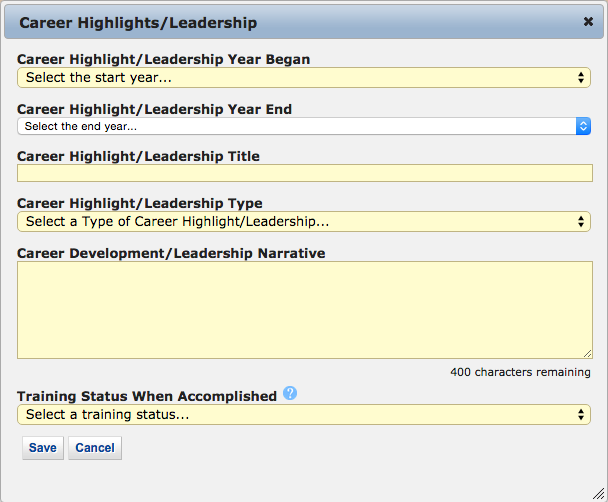Click the 'Career Highlight/Leadership Type' label
This screenshot has width=608, height=502.
click(140, 203)
